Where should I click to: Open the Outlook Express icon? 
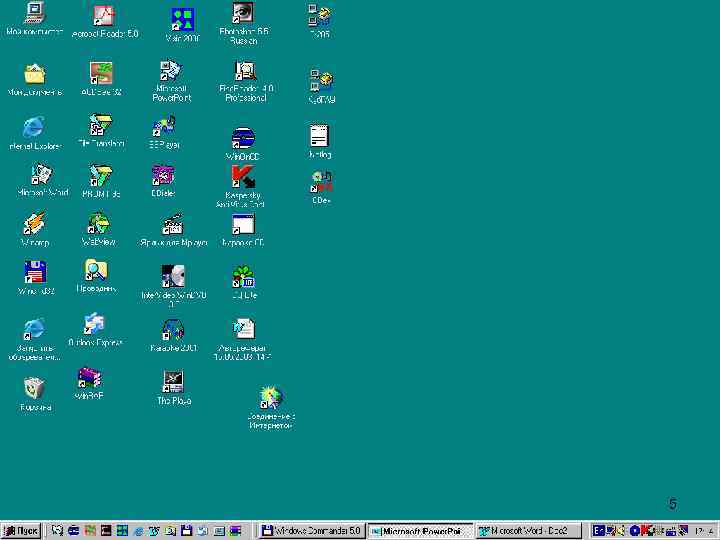95,324
